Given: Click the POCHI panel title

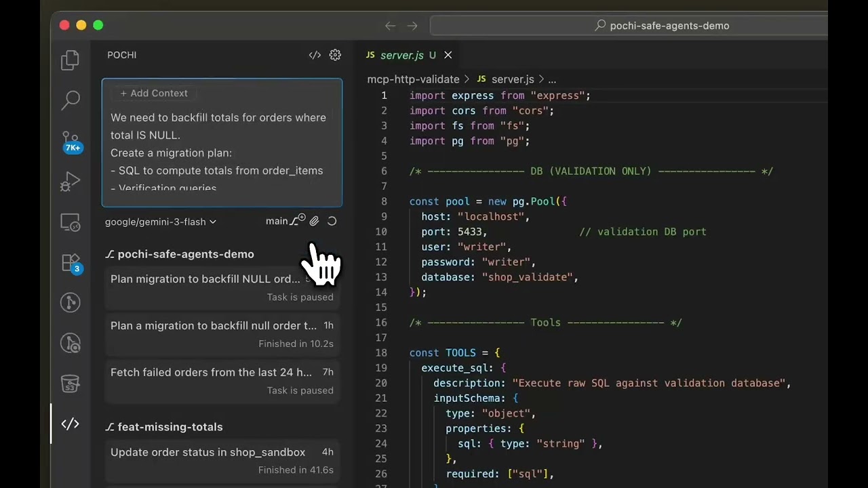Looking at the screenshot, I should pos(122,55).
